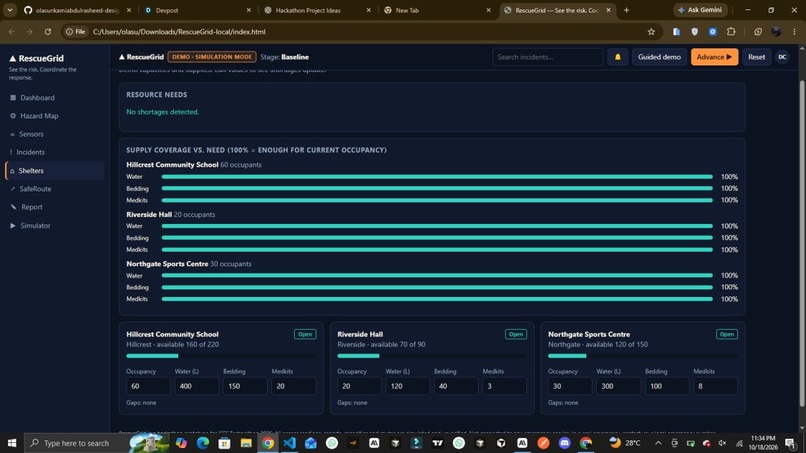806x453 pixels.
Task: Switch to the Devpost browser tab
Action: [197, 10]
